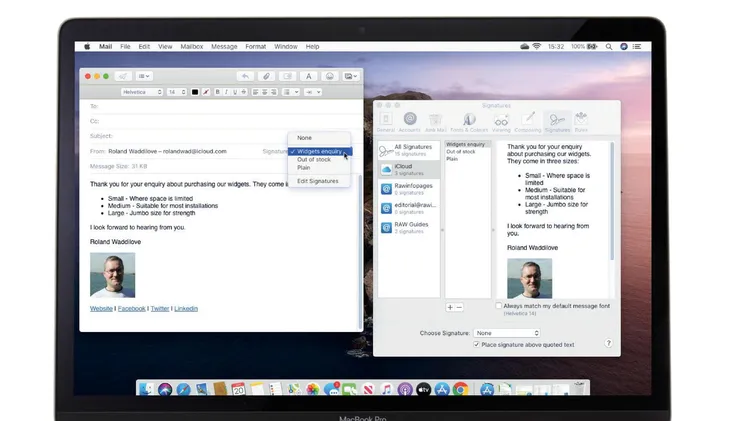
Task: Open Viewing preferences tab
Action: (x=501, y=122)
